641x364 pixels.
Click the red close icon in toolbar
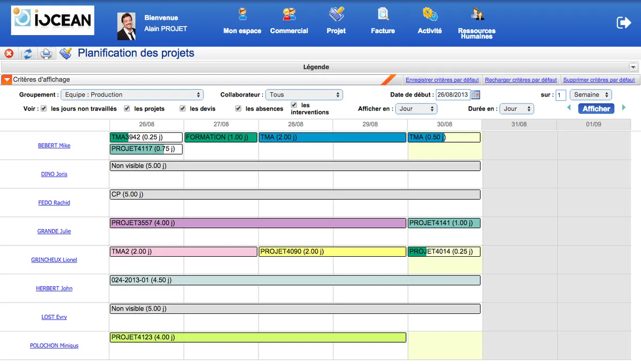pos(9,53)
